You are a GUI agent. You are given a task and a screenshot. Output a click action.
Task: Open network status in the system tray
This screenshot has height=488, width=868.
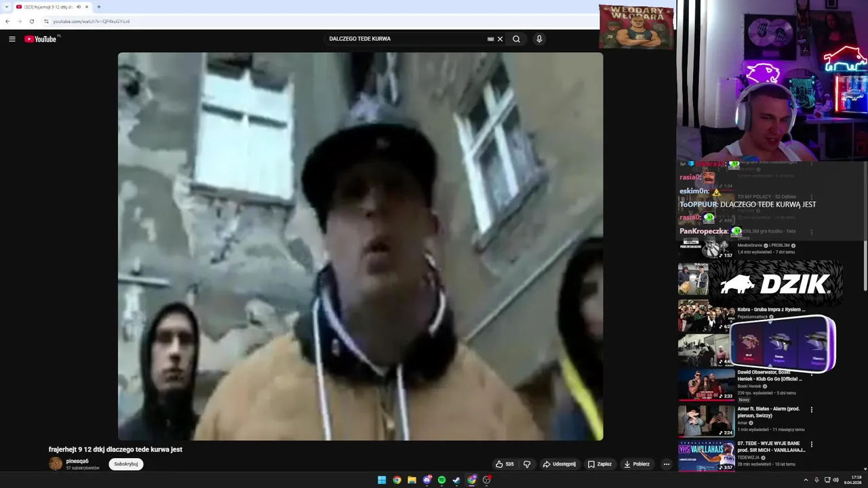(x=827, y=480)
